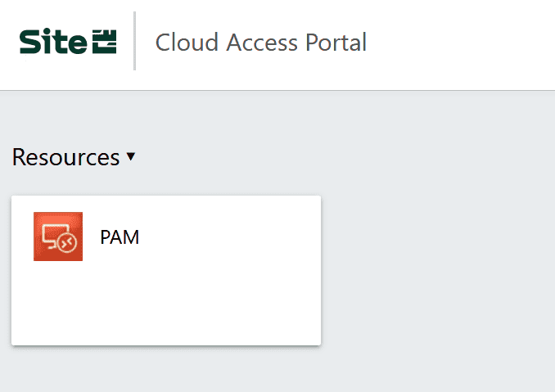Click the green building glyph in the logo
The width and height of the screenshot is (555, 392).
(x=104, y=42)
